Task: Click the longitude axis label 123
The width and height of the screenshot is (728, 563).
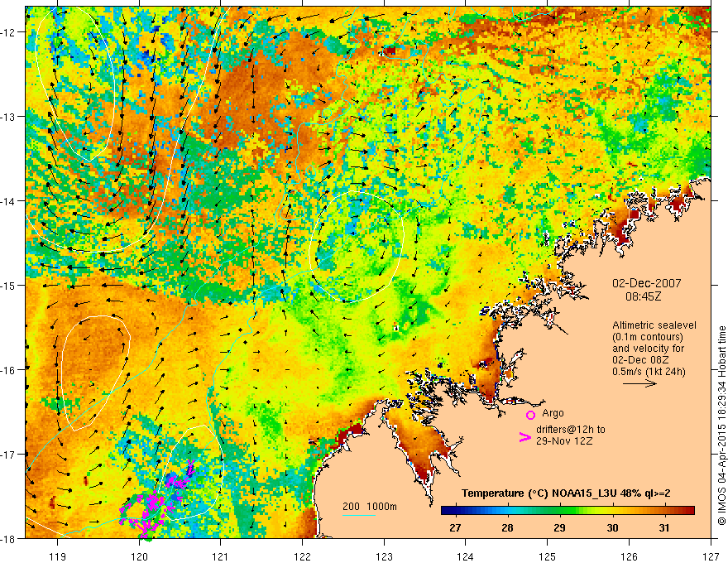Action: pyautogui.click(x=384, y=556)
